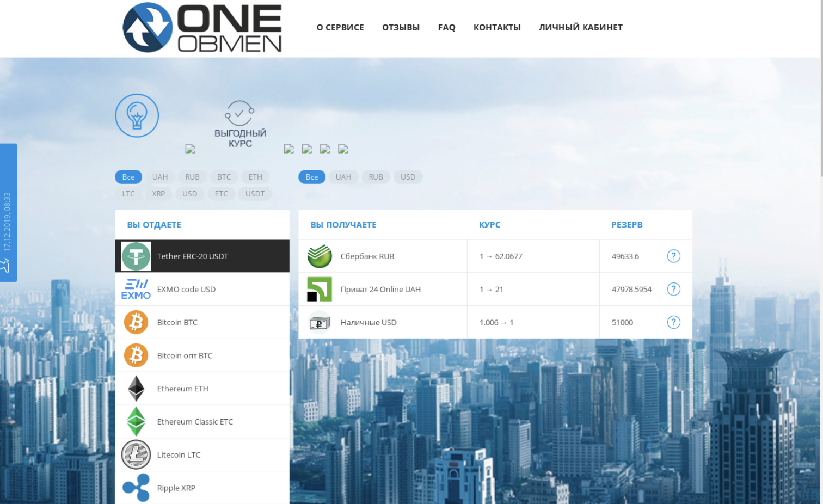The height and width of the screenshot is (504, 823).
Task: Select the Все filter above receive table
Action: 312,177
